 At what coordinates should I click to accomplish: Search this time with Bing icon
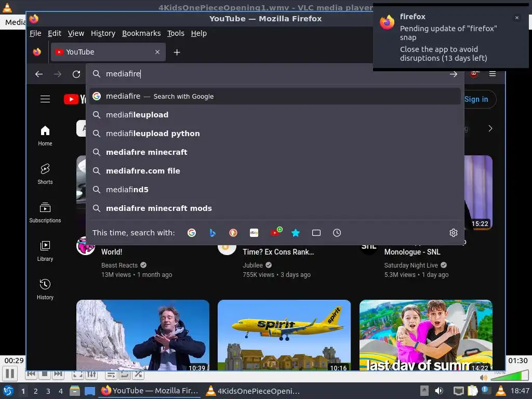(212, 233)
